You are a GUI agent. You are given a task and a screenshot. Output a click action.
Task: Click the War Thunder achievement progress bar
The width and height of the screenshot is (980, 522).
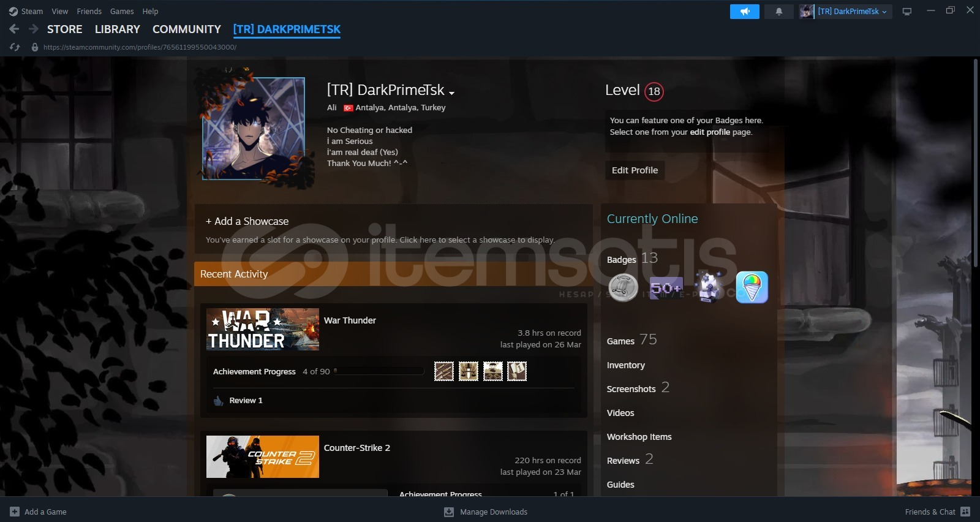tap(379, 371)
